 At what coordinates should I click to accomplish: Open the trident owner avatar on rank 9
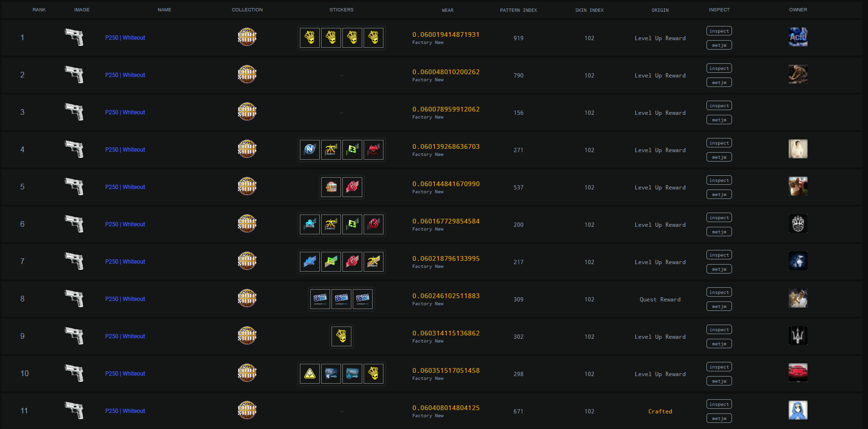click(x=798, y=335)
